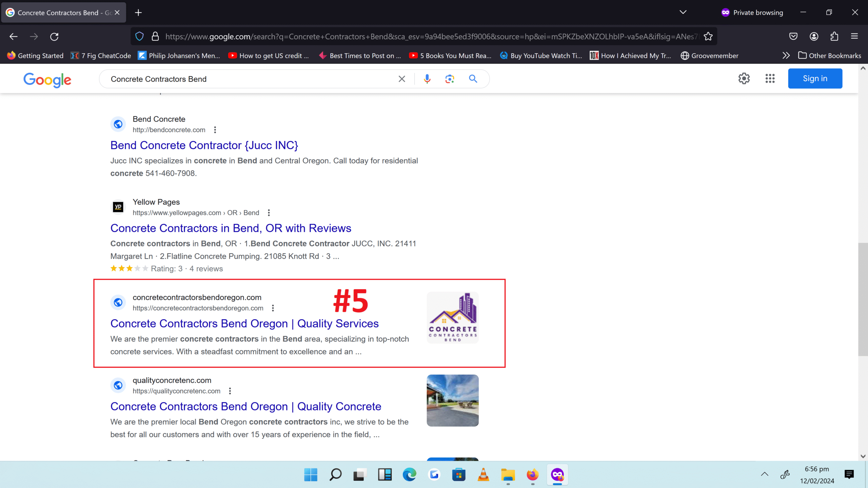Open How I Achieved My bookmark

[x=631, y=56]
